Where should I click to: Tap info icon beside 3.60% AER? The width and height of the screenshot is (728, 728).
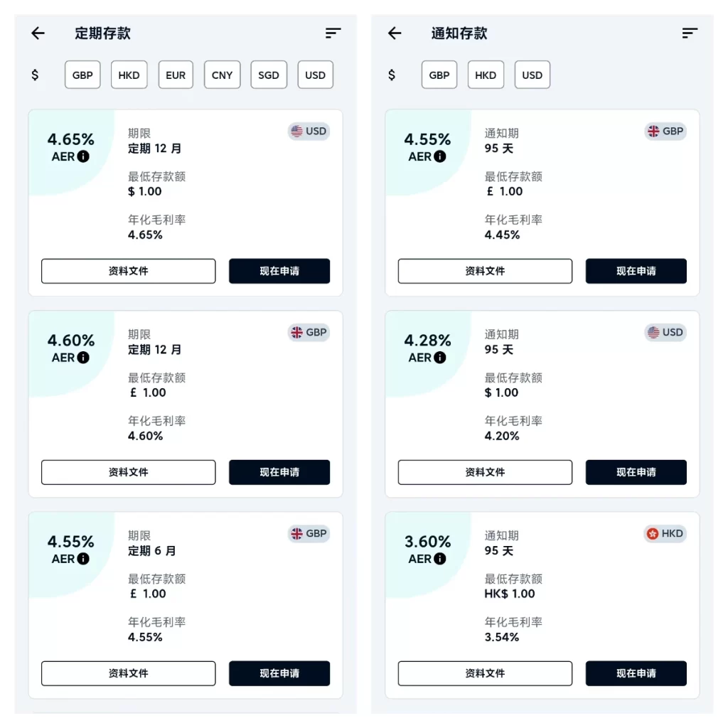coord(440,559)
